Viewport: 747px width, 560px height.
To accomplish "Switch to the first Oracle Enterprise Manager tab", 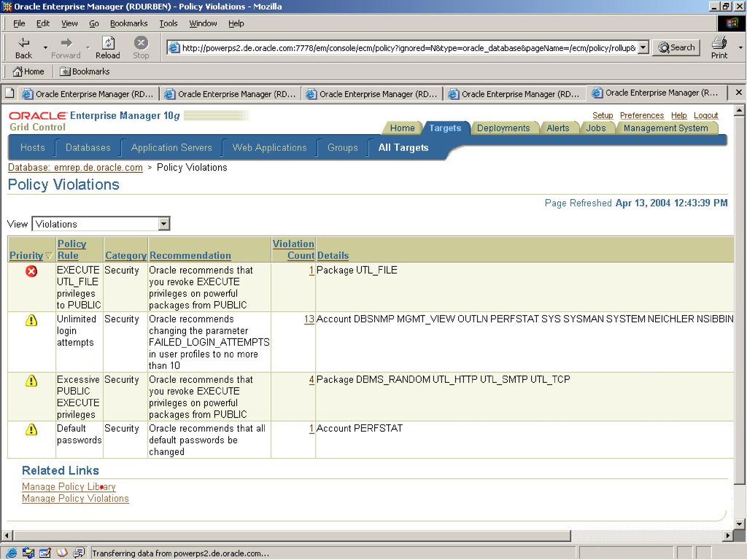I will pyautogui.click(x=88, y=94).
